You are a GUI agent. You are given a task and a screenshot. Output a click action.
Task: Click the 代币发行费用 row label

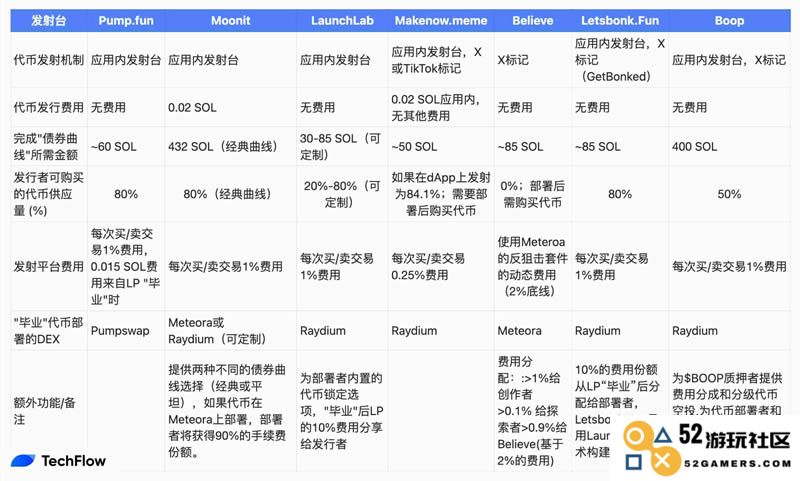tap(48, 108)
